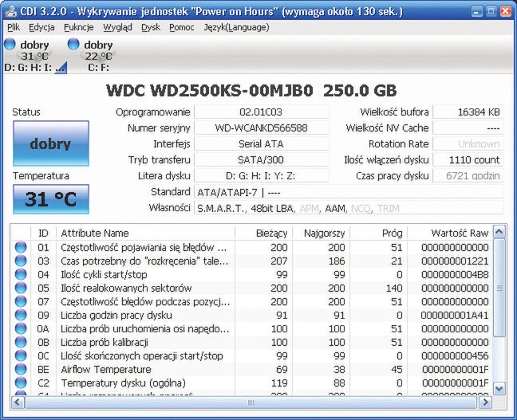
Task: Open the Fukncje menu
Action: pos(79,27)
